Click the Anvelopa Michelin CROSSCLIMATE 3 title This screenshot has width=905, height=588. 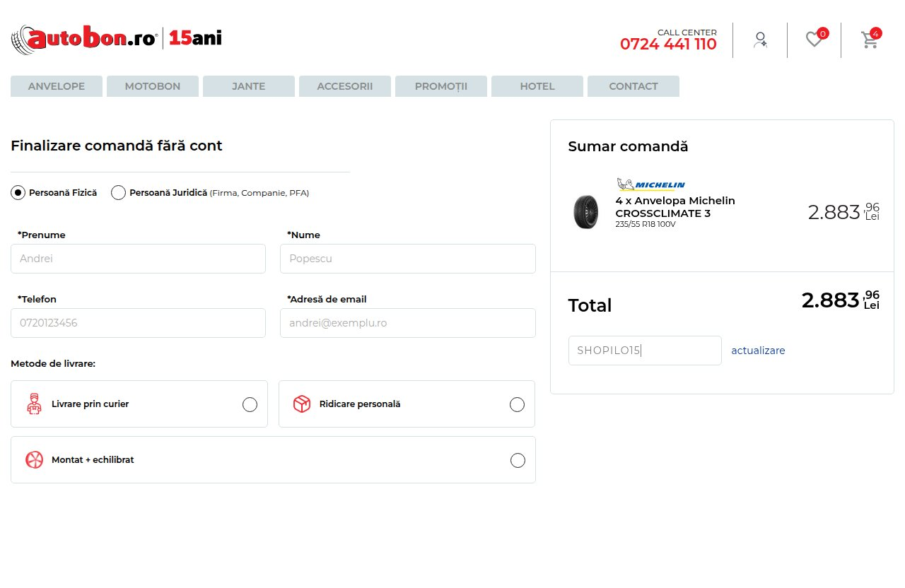675,207
